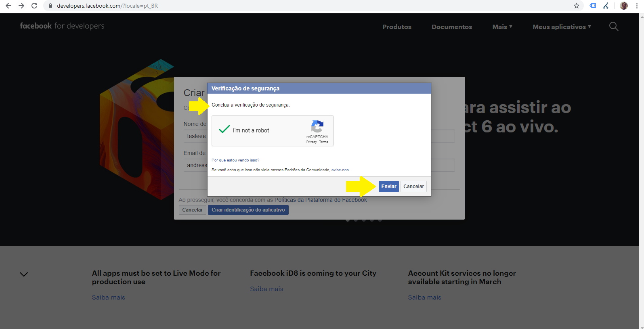Viewport: 644px width, 329px height.
Task: Open the black pen-like extension icon
Action: point(606,6)
